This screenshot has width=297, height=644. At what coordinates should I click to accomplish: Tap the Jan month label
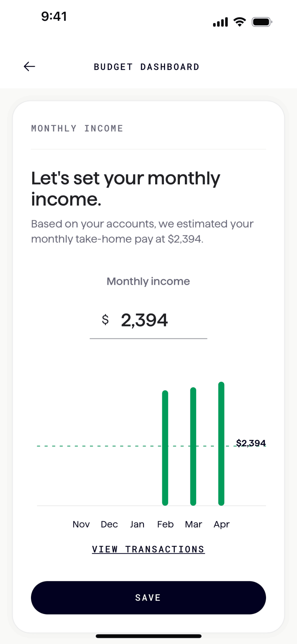(x=137, y=524)
